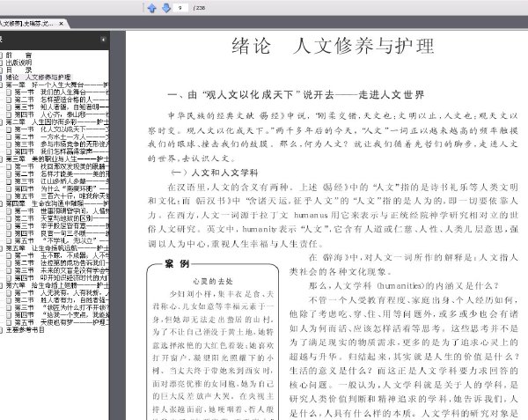Go to next page with down arrow

click(x=166, y=8)
